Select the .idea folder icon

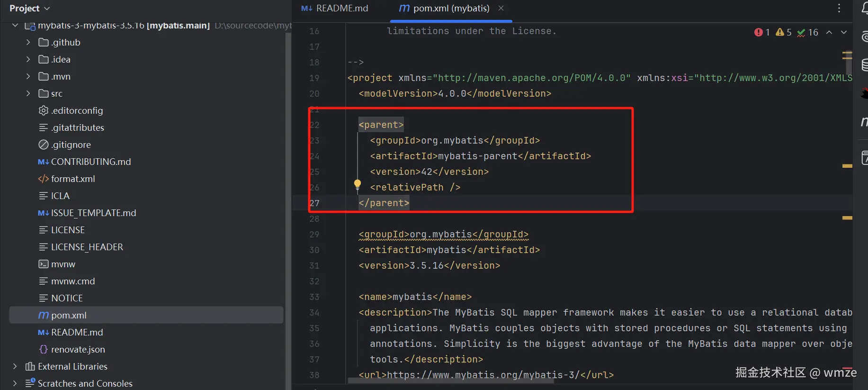[x=44, y=59]
